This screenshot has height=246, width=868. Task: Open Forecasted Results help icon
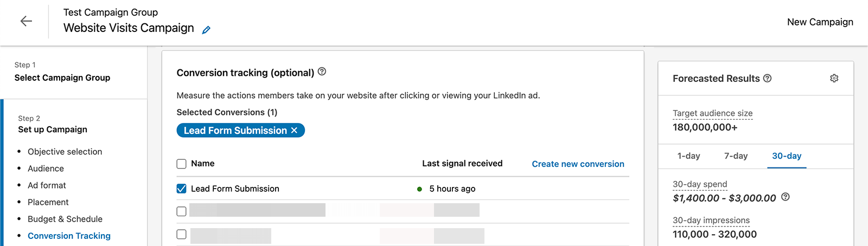(x=767, y=78)
